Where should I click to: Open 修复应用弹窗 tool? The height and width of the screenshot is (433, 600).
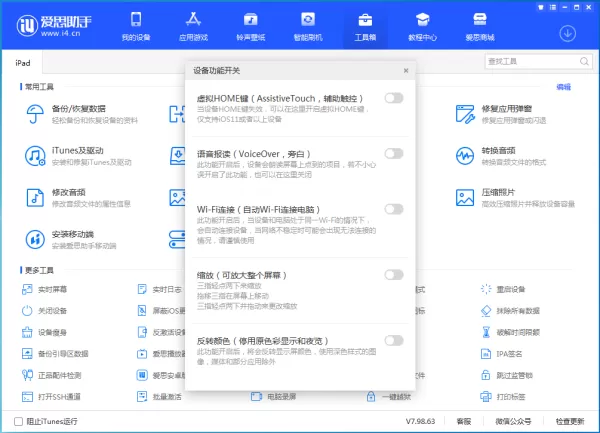(501, 114)
